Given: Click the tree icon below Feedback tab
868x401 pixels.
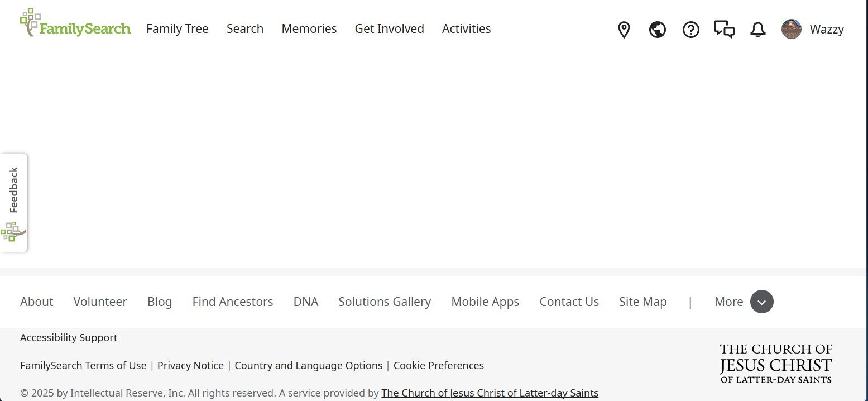Looking at the screenshot, I should coord(14,231).
